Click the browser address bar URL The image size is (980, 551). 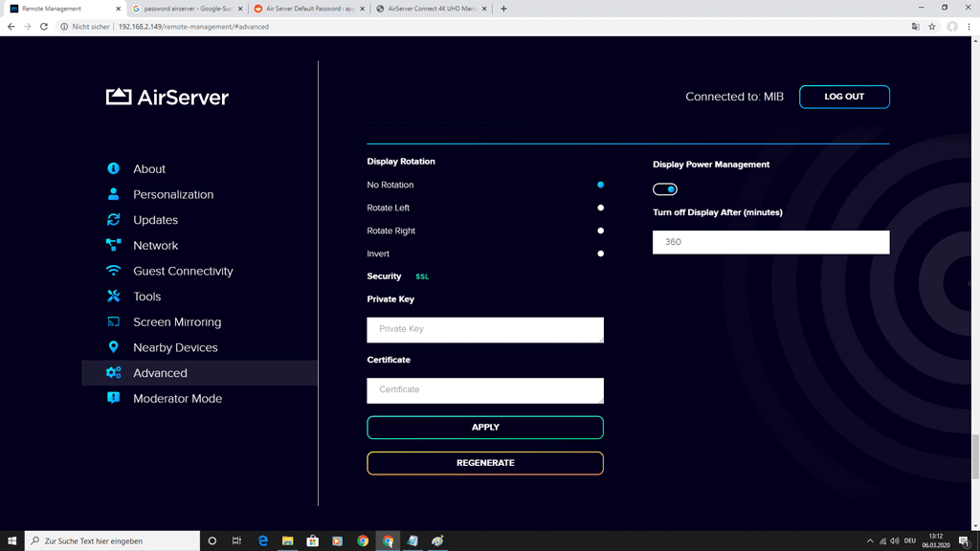(193, 26)
